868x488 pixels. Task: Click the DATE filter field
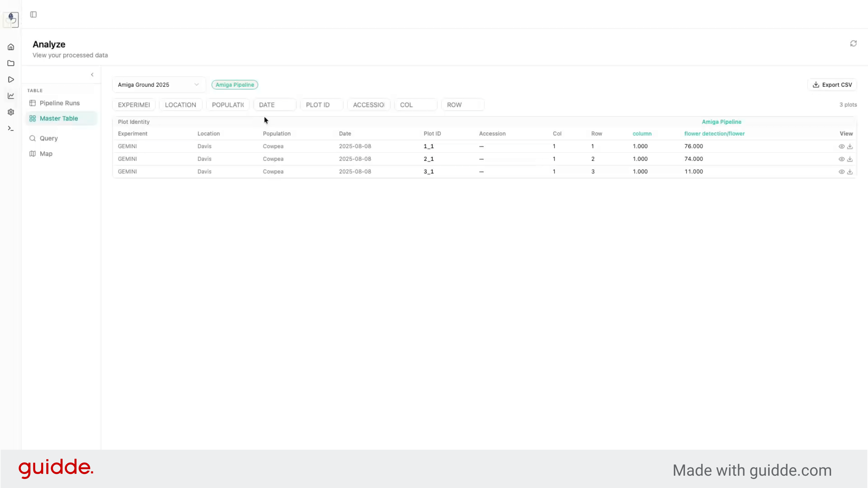275,105
